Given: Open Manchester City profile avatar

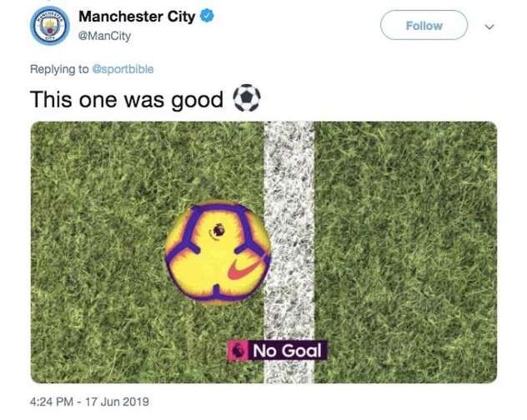Looking at the screenshot, I should (x=50, y=26).
